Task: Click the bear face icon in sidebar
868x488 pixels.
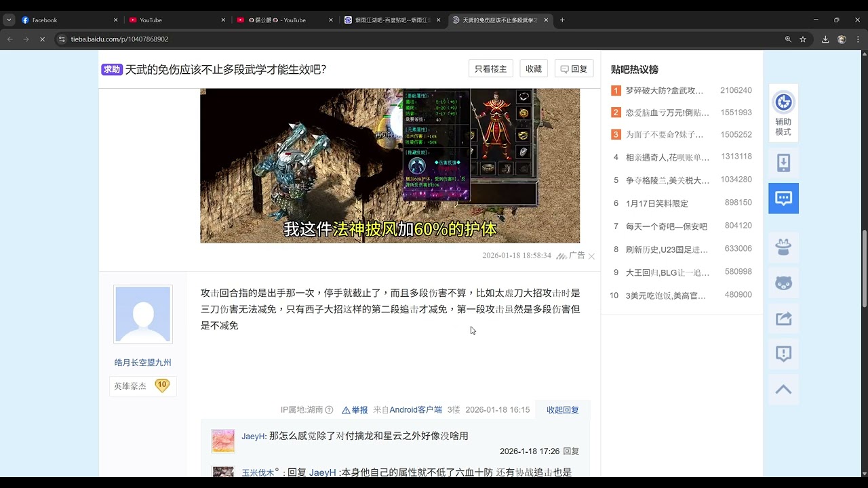Action: [x=783, y=283]
